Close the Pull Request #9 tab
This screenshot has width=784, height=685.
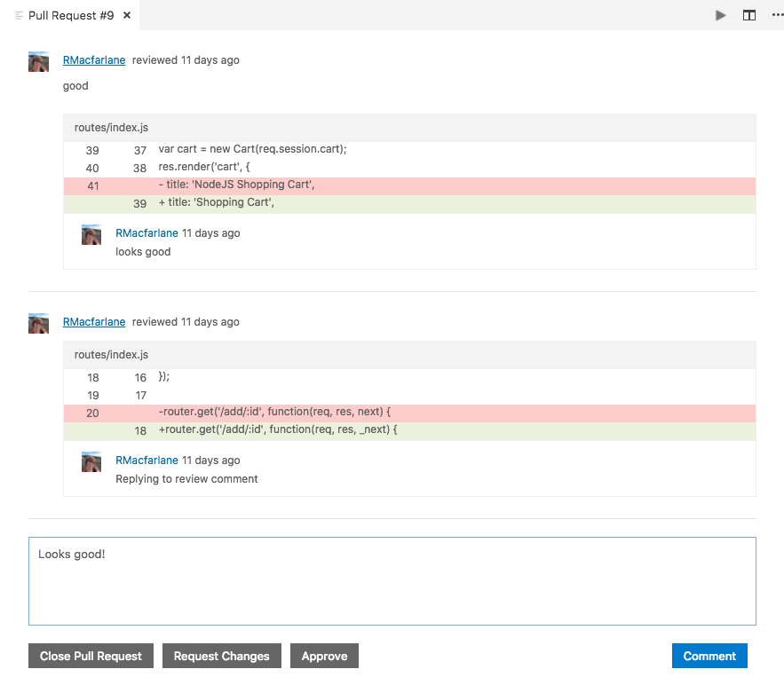pos(126,15)
